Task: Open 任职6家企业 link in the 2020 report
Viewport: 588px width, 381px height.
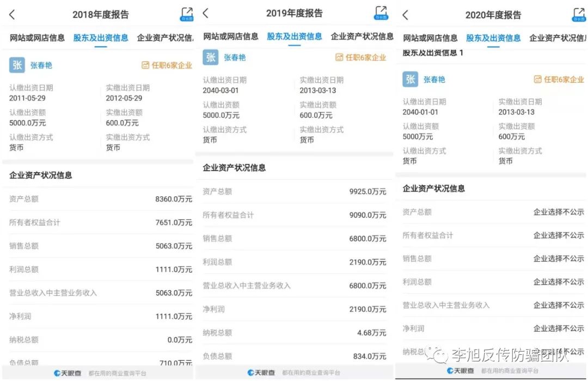Action: coord(559,80)
